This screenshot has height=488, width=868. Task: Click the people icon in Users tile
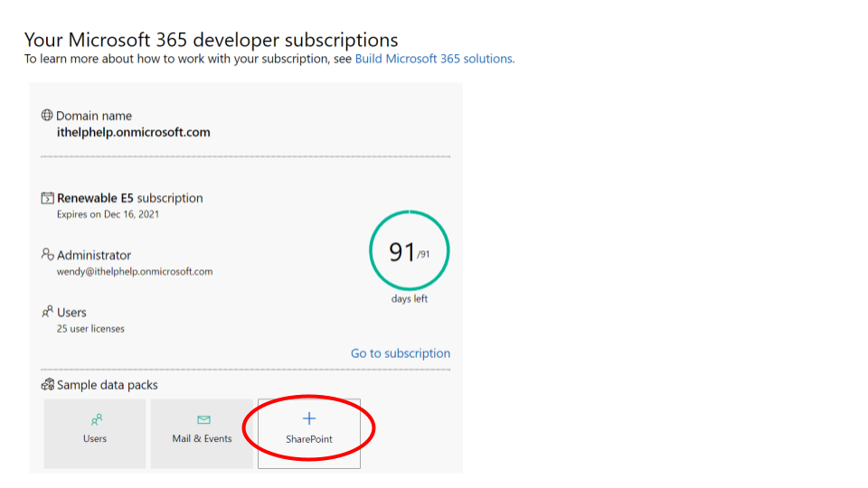click(97, 420)
